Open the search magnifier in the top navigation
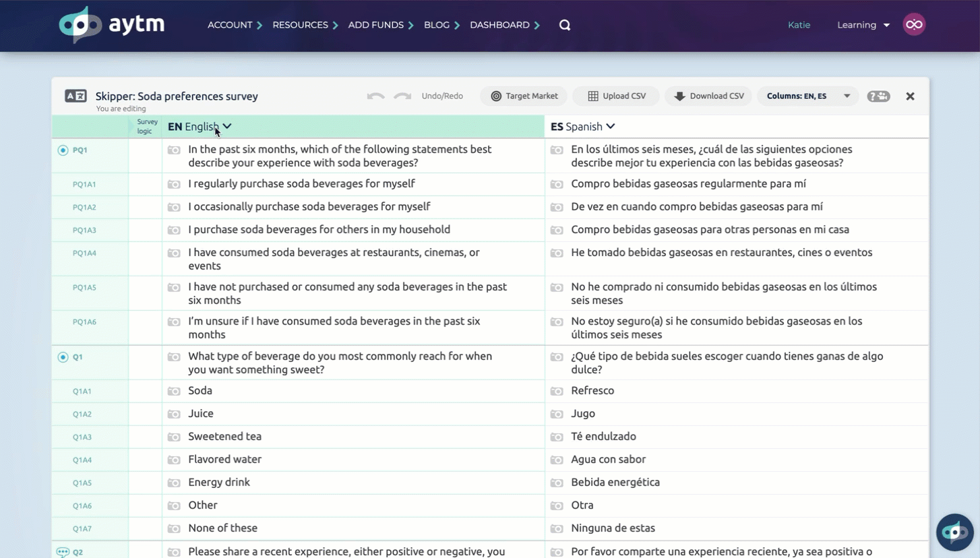 (x=565, y=25)
